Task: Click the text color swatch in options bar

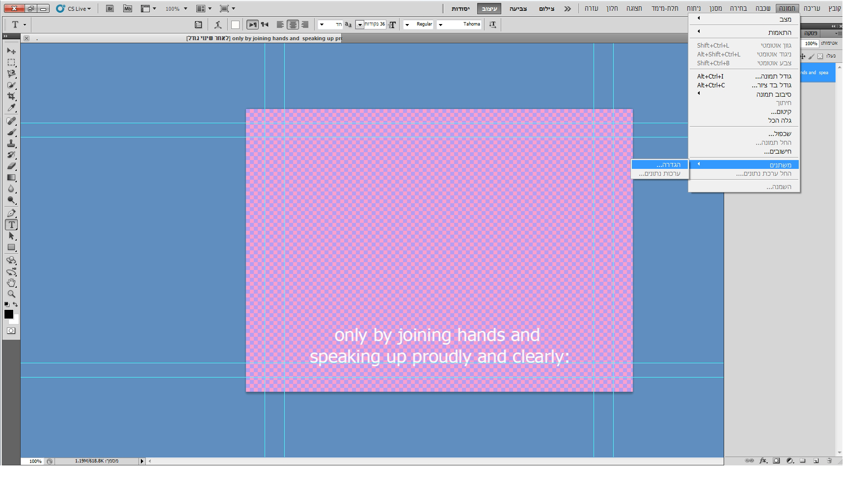Action: [x=236, y=25]
